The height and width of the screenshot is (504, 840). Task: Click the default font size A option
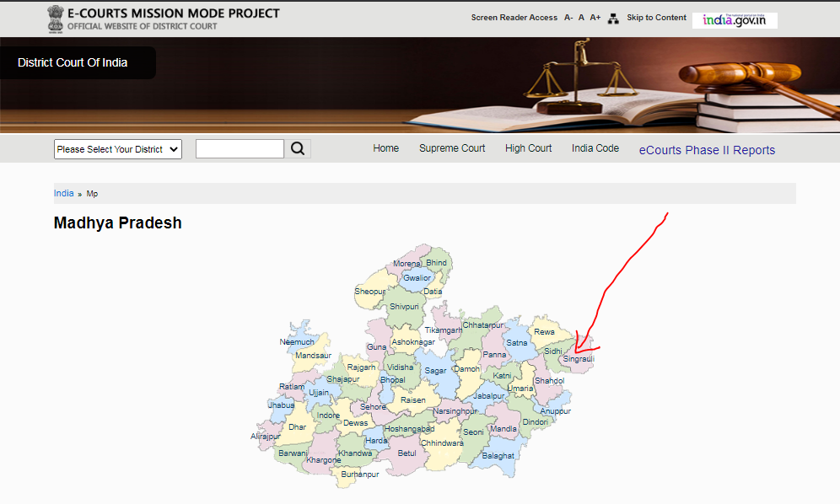[581, 17]
